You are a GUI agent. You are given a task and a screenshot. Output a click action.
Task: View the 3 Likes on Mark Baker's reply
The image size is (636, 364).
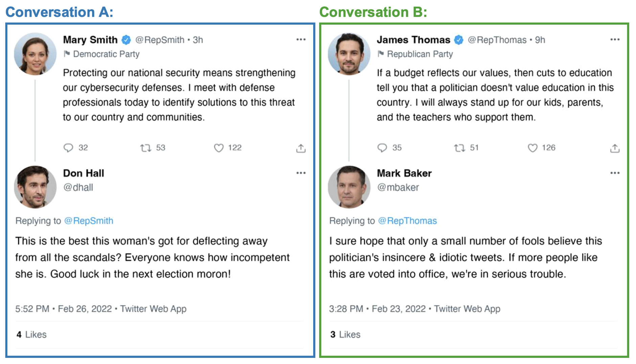coord(345,334)
